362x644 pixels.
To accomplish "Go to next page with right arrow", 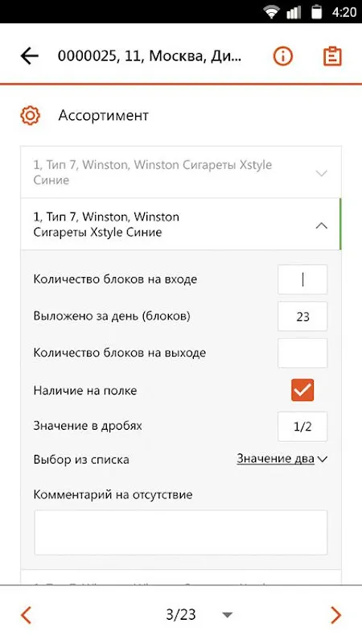I will pos(335,615).
